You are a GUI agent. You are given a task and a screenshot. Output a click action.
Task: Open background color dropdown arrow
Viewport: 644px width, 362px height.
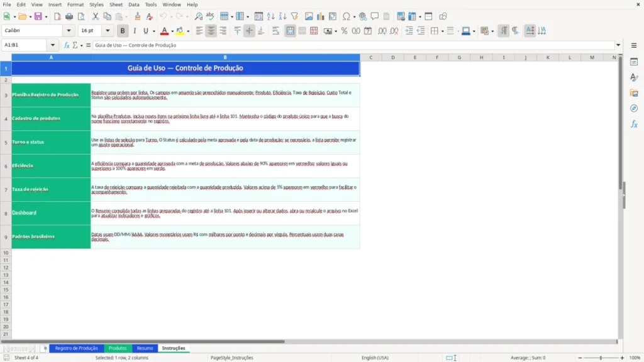click(x=188, y=31)
